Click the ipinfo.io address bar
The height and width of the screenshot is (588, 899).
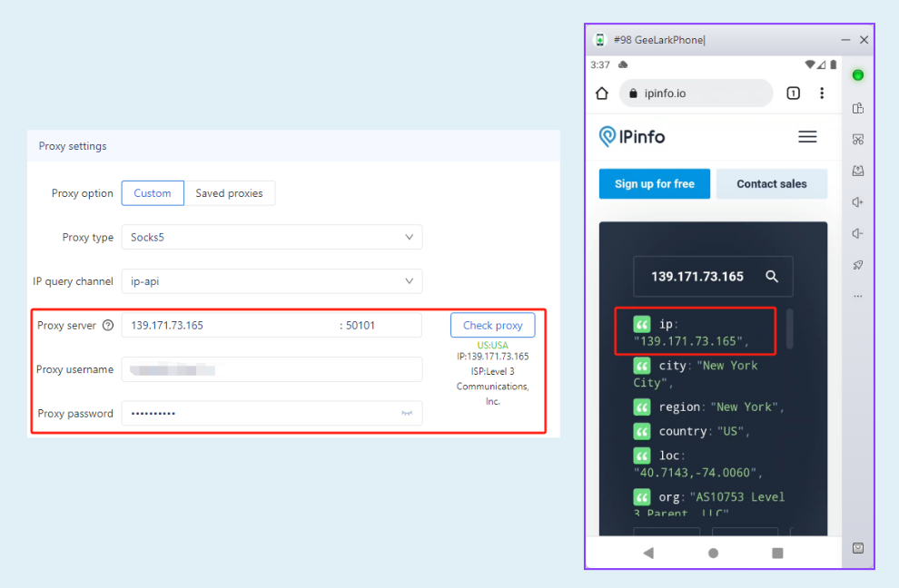696,93
